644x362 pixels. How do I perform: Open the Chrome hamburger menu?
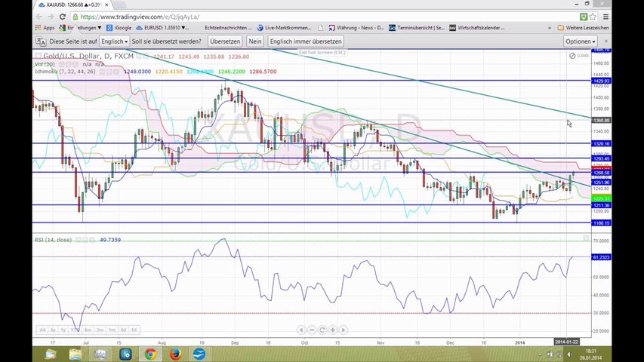[605, 17]
